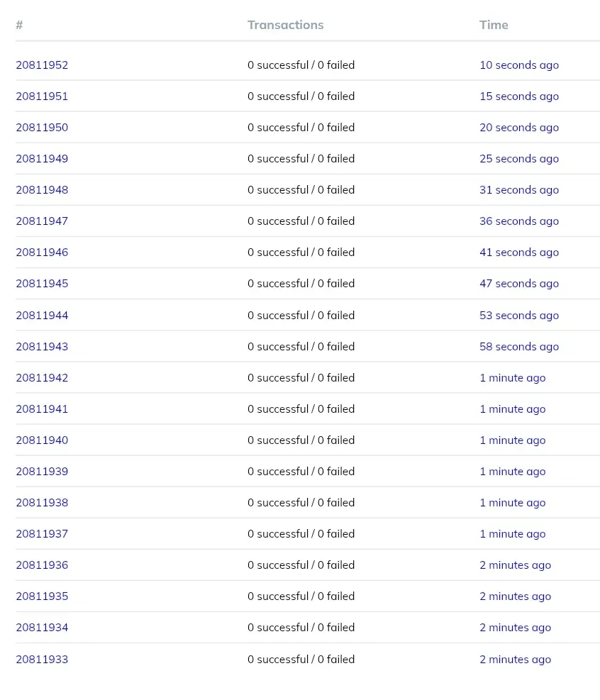Open block number 20811952
600x700 pixels.
[42, 65]
